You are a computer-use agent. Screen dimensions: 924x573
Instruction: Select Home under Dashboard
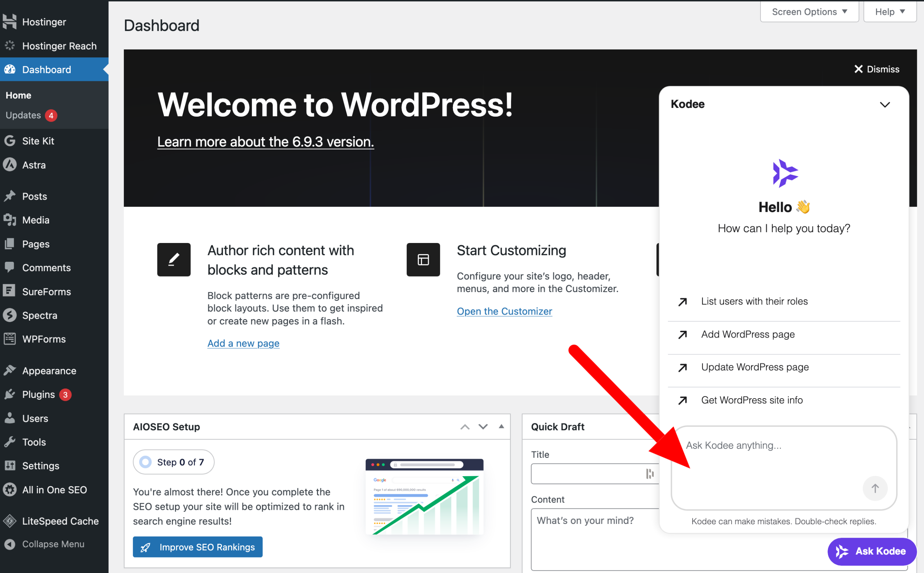pos(18,95)
